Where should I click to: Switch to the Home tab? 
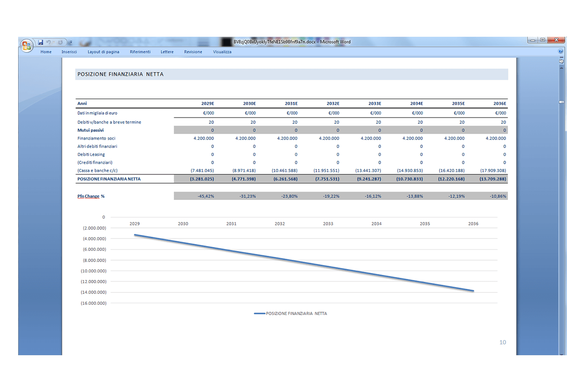tap(46, 52)
